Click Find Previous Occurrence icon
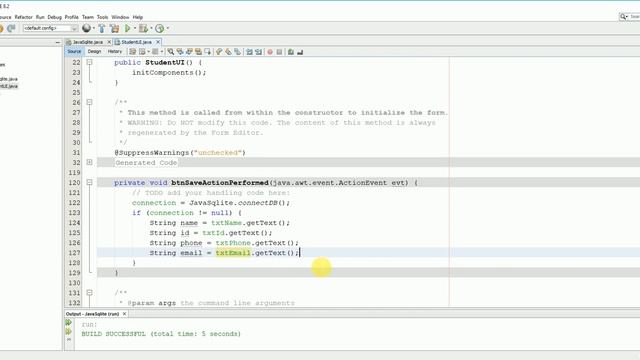This screenshot has width=640, height=360. coord(180,52)
